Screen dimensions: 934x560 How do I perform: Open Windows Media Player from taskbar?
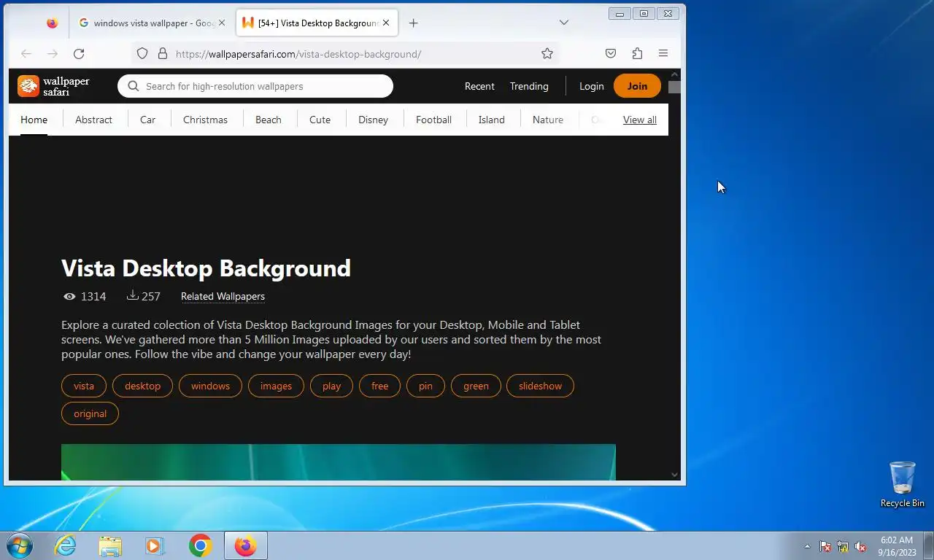(154, 545)
